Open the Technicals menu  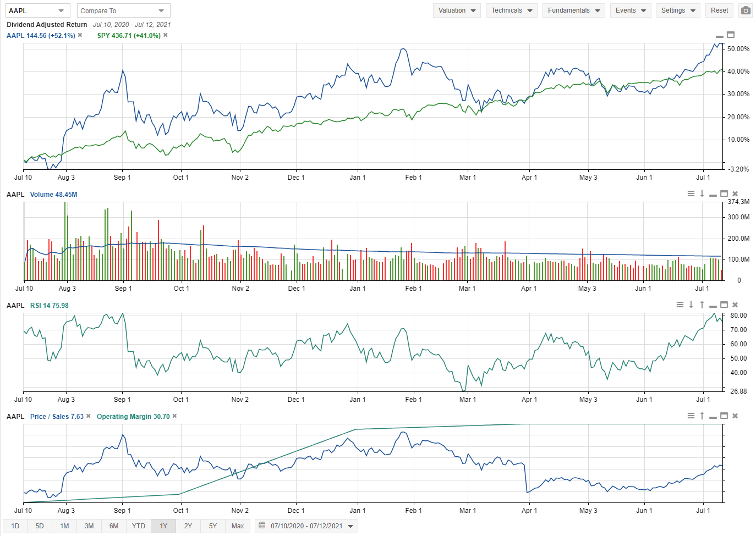point(511,10)
